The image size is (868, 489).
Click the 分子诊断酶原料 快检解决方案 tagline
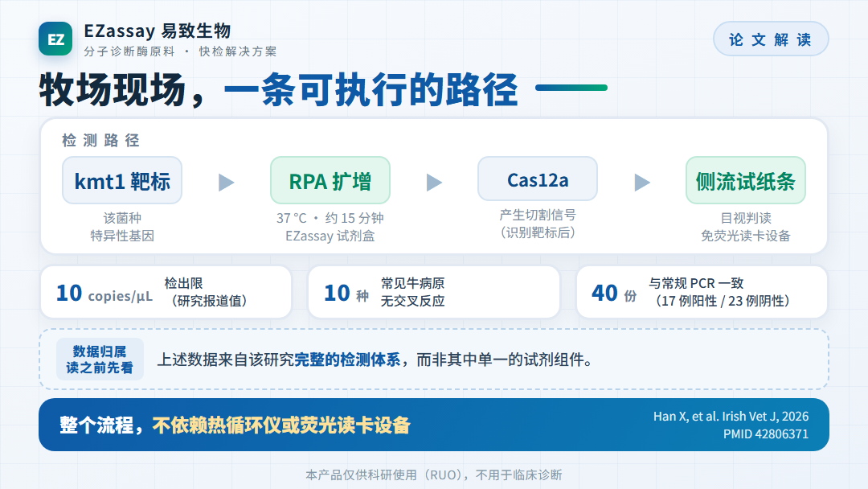click(x=181, y=51)
